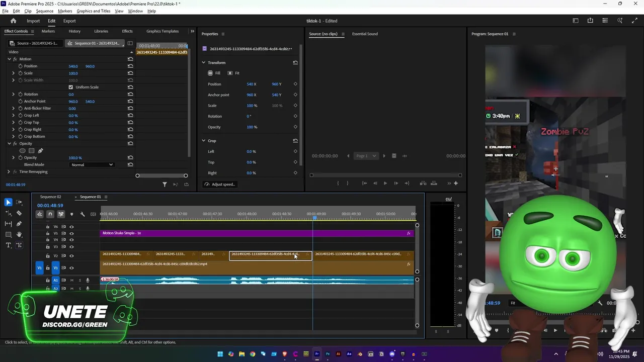Collapse the Transform section in Properties
Image resolution: width=644 pixels, height=362 pixels.
pos(204,62)
